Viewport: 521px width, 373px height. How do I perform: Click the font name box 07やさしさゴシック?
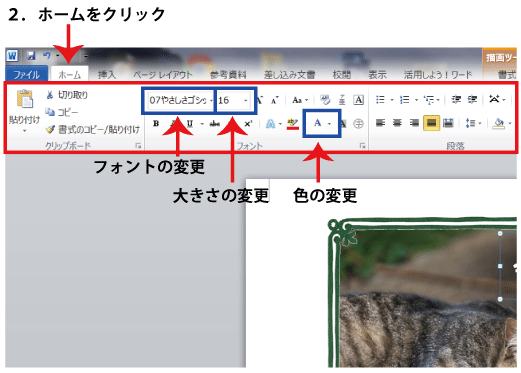point(178,100)
